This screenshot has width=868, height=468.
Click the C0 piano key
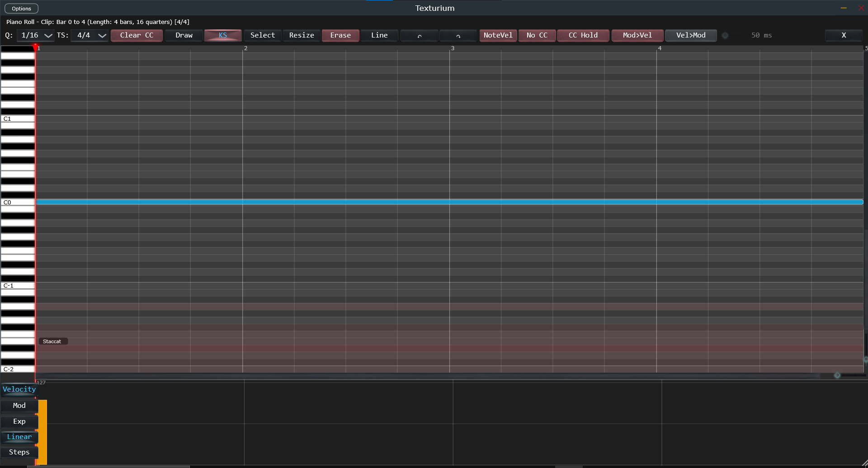tap(18, 202)
